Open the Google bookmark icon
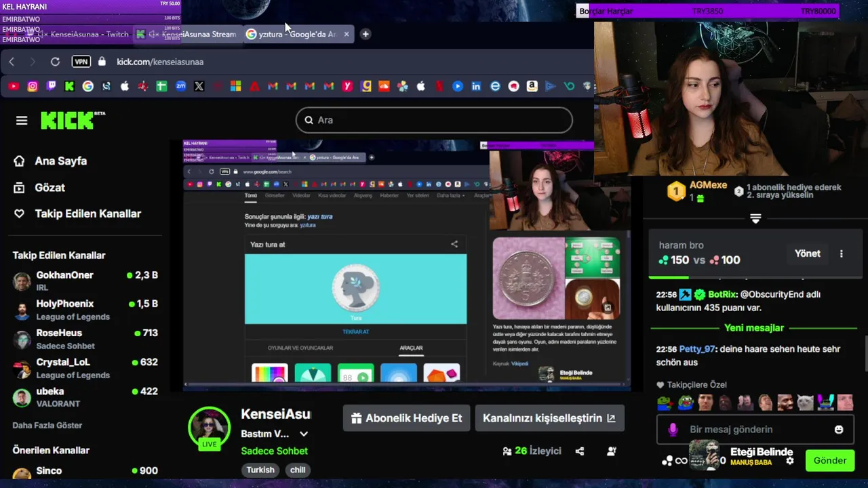 pos(87,86)
